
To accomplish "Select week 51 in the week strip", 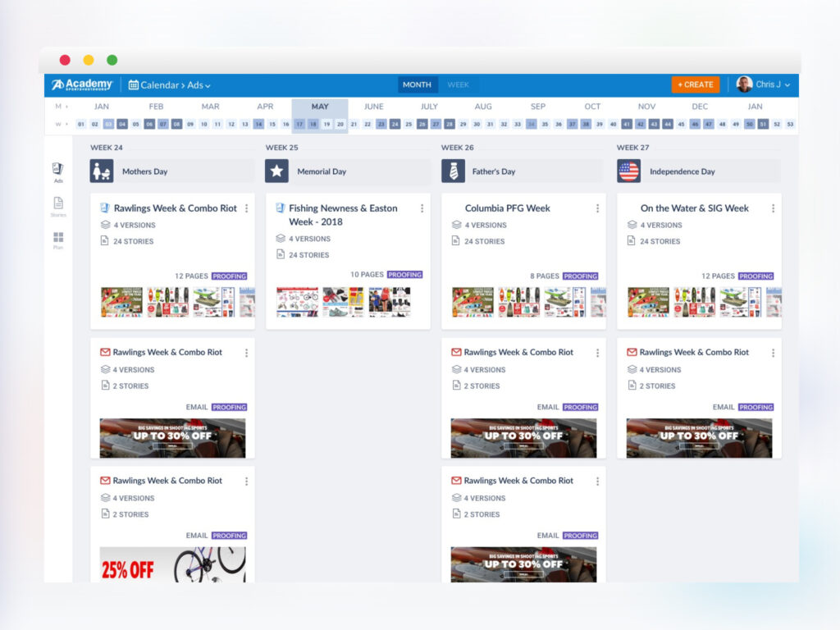I will tap(763, 125).
